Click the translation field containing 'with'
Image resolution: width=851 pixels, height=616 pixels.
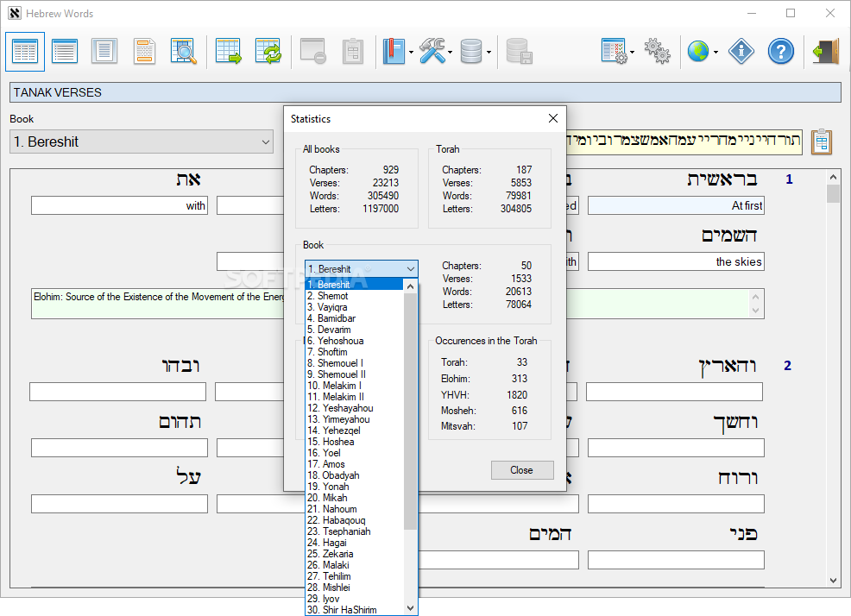119,205
